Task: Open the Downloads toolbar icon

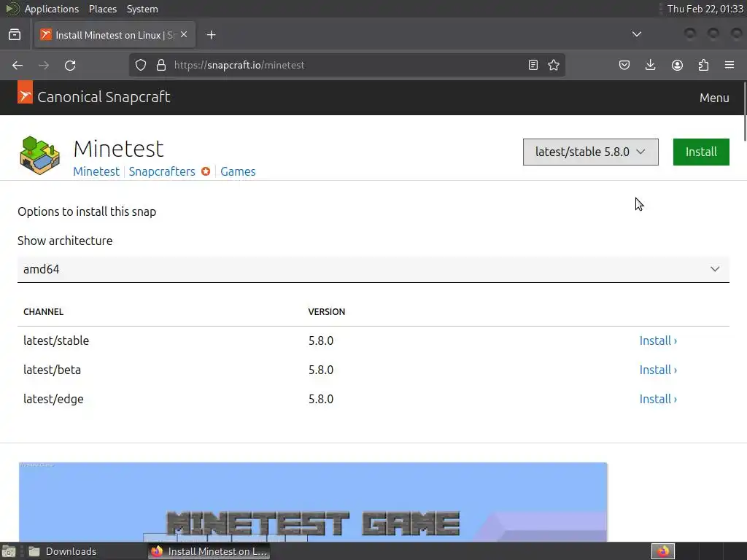Action: [650, 65]
